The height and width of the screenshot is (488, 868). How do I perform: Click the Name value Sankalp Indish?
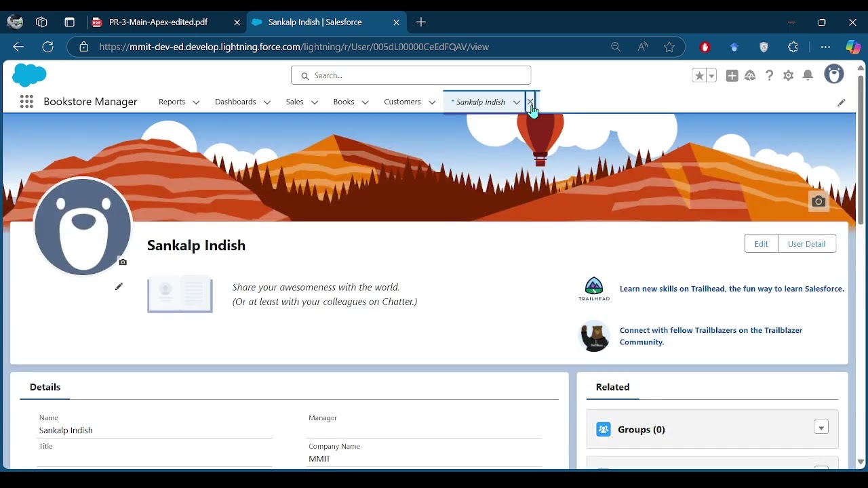(66, 430)
